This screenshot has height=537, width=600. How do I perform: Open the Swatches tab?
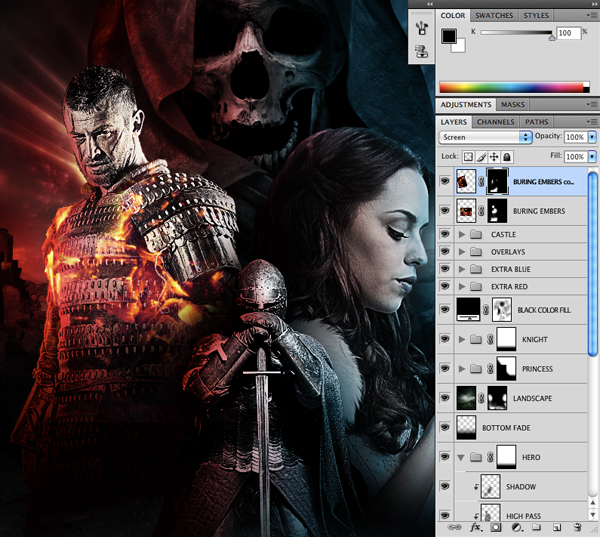[494, 15]
